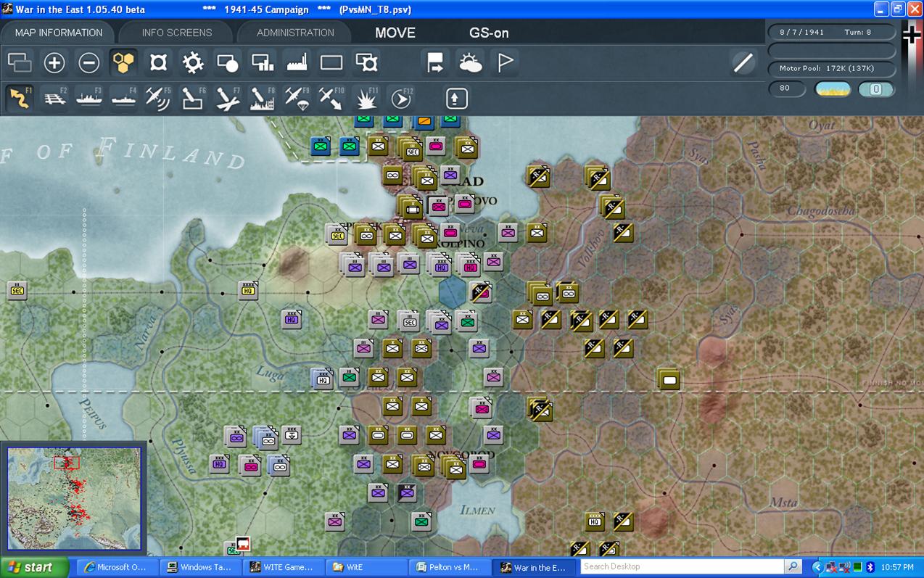Image resolution: width=924 pixels, height=578 pixels.
Task: Click the Search Desktop input field
Action: click(x=682, y=566)
